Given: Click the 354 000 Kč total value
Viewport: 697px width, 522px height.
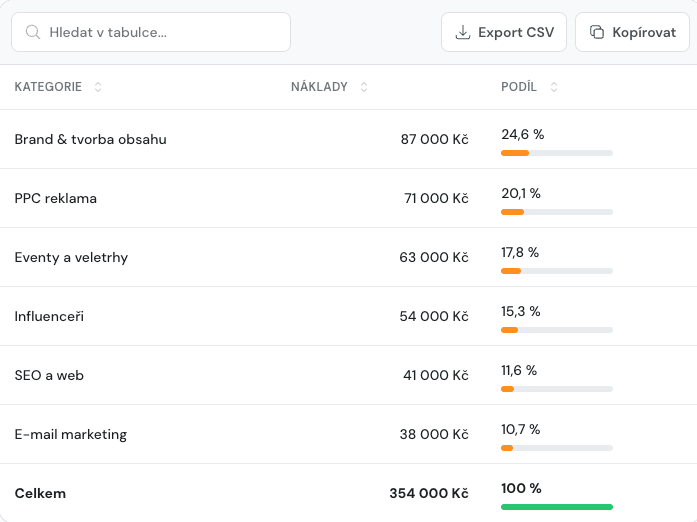Looking at the screenshot, I should pyautogui.click(x=429, y=493).
